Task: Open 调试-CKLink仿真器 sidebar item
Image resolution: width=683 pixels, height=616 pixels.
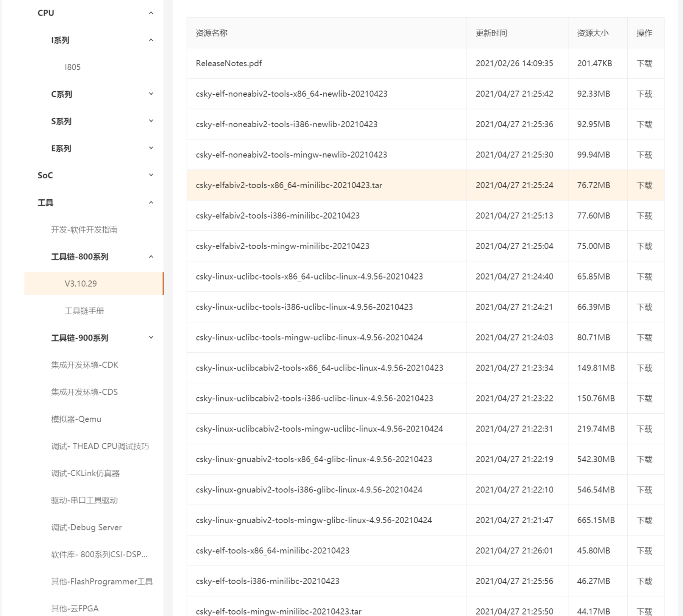Action: point(85,473)
